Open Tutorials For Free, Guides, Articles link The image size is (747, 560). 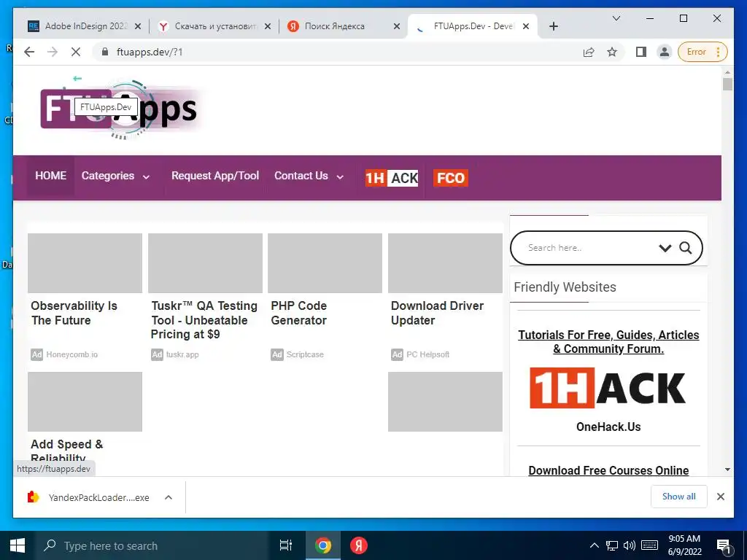tap(608, 342)
